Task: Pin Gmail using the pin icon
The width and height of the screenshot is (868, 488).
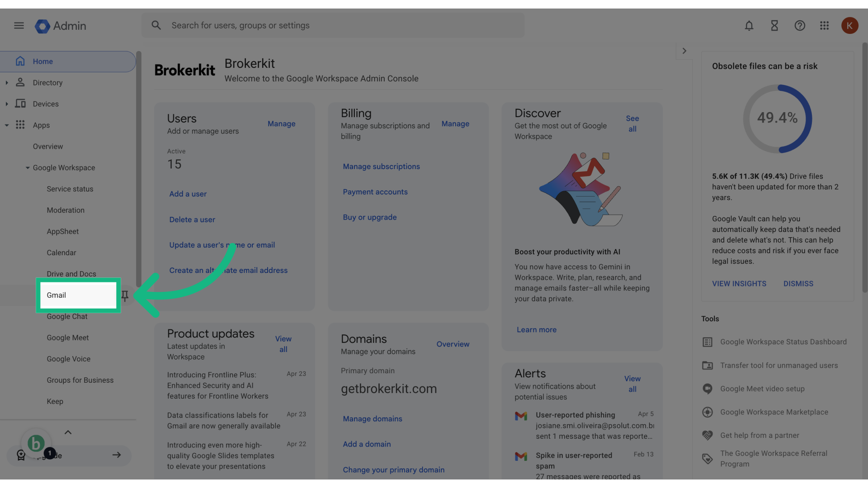Action: 125,296
